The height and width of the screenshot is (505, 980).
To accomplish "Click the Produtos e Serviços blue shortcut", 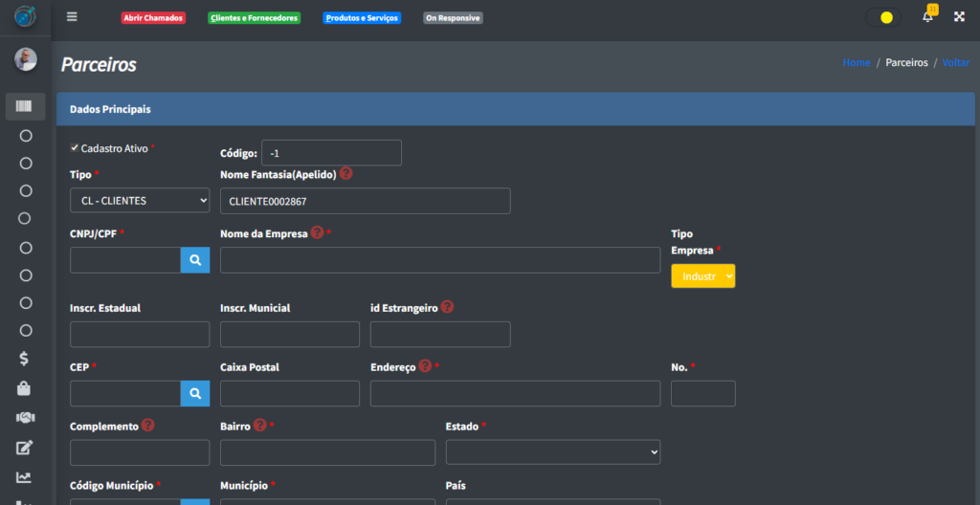I will point(362,18).
